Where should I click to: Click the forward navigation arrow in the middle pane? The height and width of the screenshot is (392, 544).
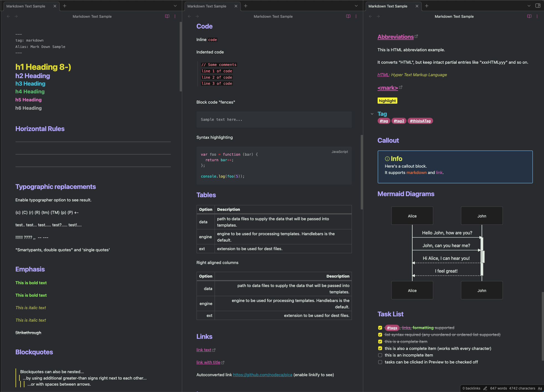click(x=197, y=16)
